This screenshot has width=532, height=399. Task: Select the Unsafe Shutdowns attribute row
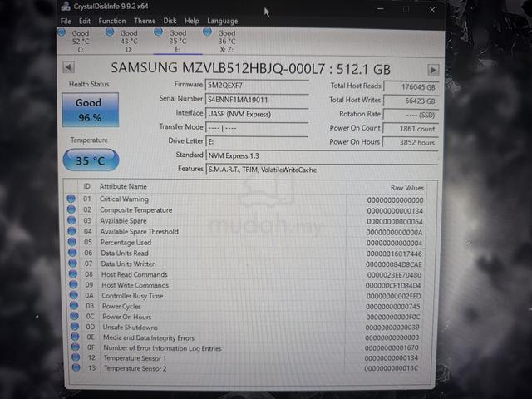click(246, 327)
